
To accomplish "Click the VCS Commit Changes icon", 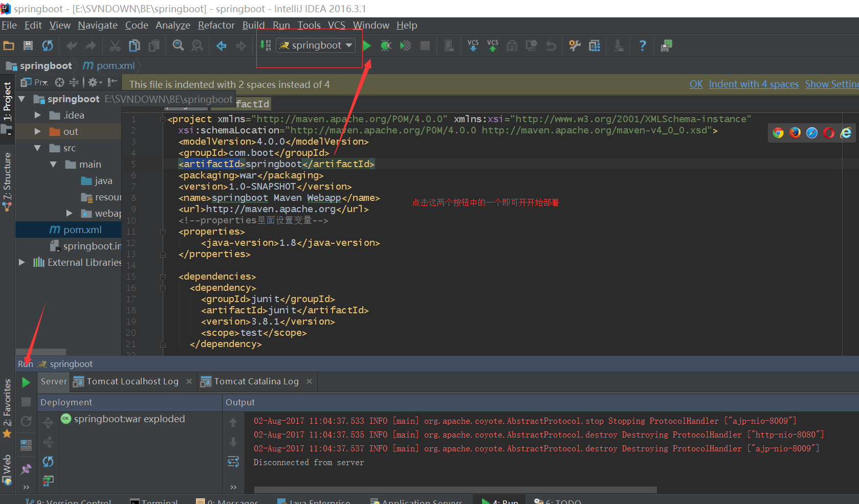I will (x=493, y=45).
